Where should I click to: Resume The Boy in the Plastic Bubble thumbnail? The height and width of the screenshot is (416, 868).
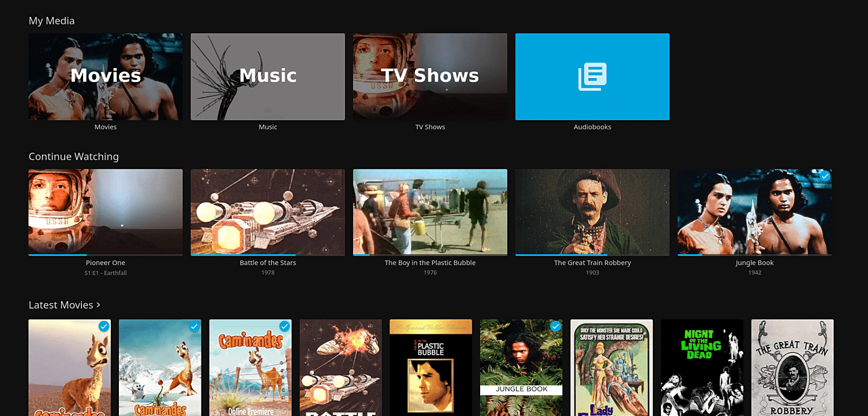click(430, 211)
